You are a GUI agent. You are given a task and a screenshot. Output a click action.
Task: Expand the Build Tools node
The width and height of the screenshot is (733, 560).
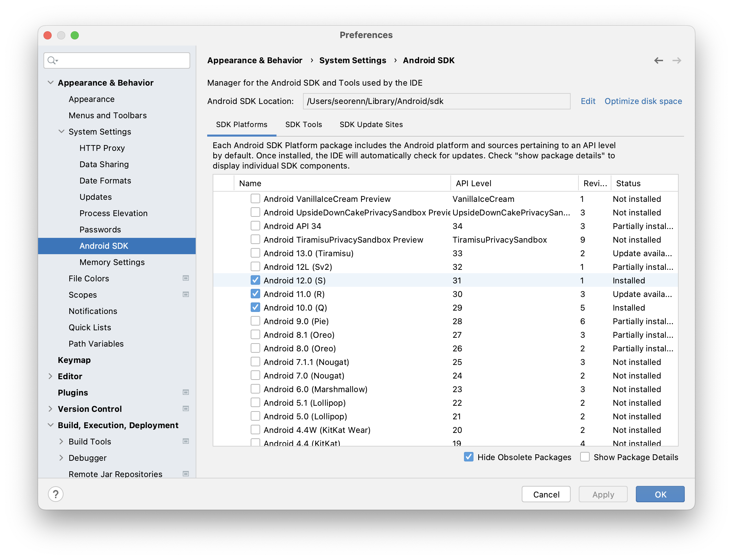click(61, 441)
